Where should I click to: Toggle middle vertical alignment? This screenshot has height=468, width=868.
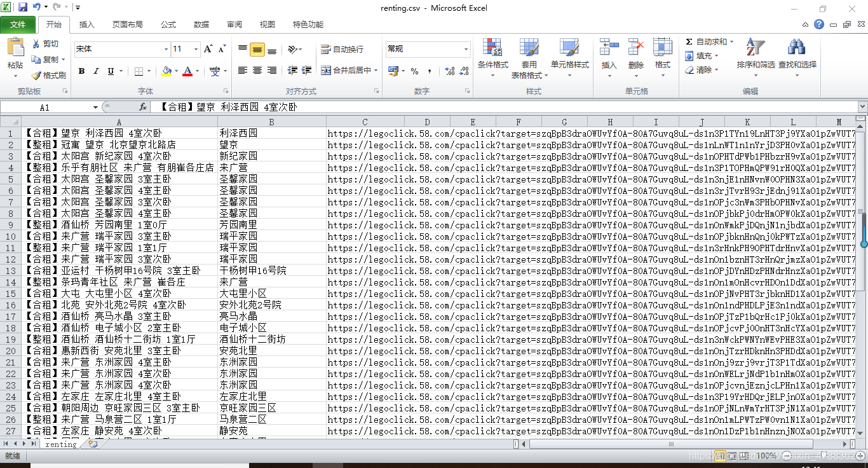[257, 50]
